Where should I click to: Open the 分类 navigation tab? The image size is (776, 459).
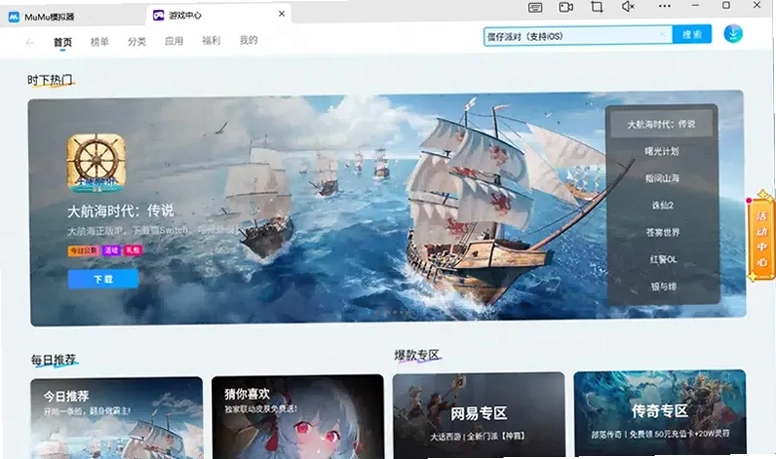[137, 42]
